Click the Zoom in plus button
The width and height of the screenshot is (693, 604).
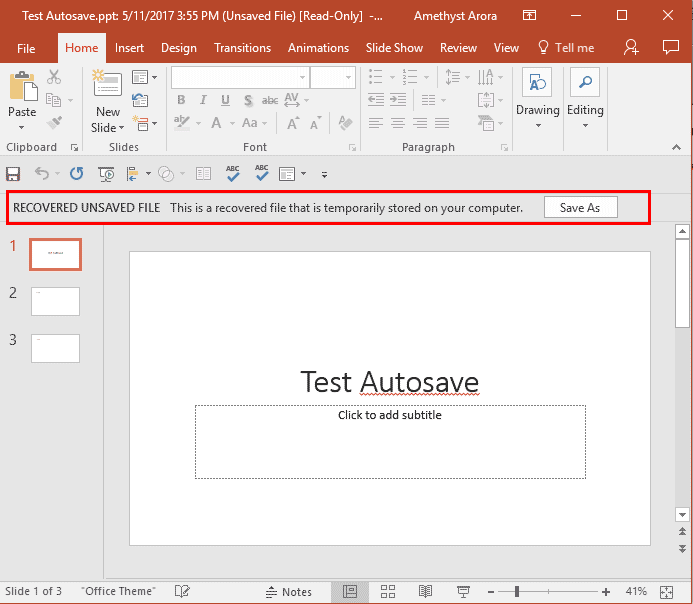[606, 592]
